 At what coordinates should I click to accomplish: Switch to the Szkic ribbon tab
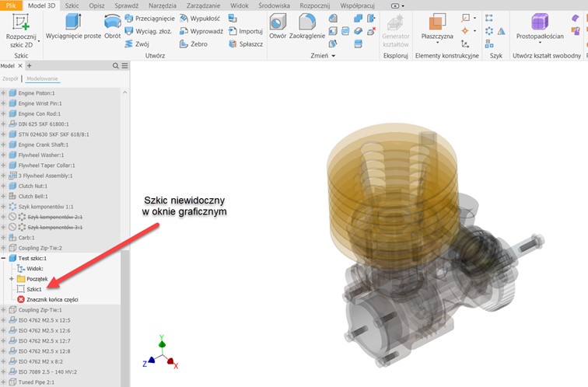tap(72, 5)
